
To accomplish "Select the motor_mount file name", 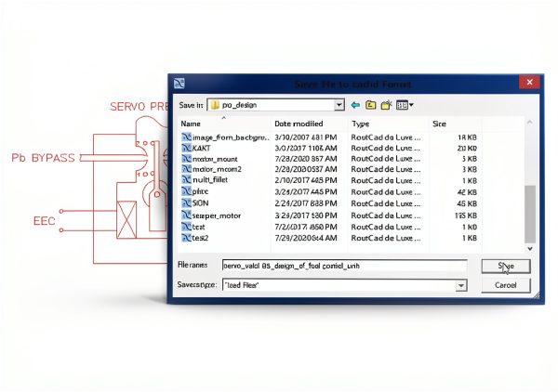I will click(x=215, y=159).
